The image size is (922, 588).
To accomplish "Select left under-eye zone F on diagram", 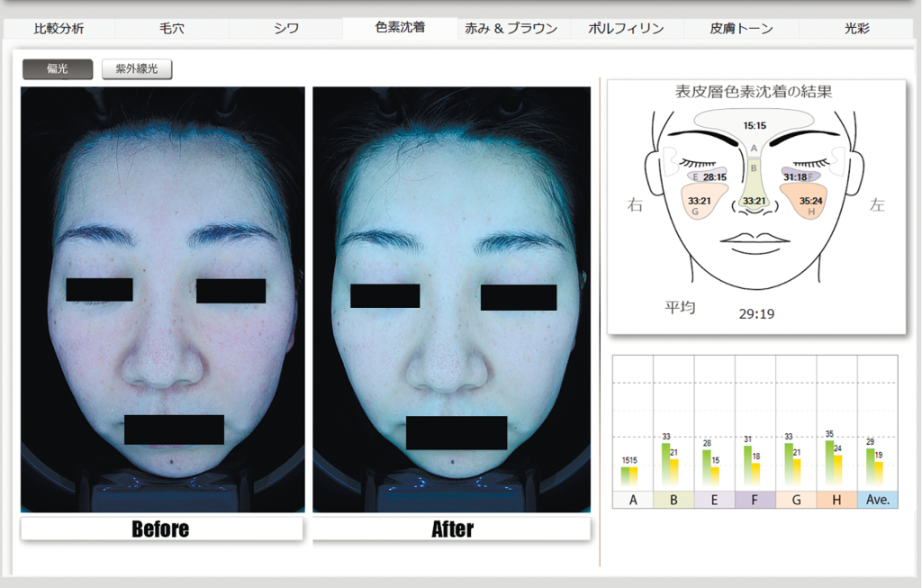I will coord(797,176).
